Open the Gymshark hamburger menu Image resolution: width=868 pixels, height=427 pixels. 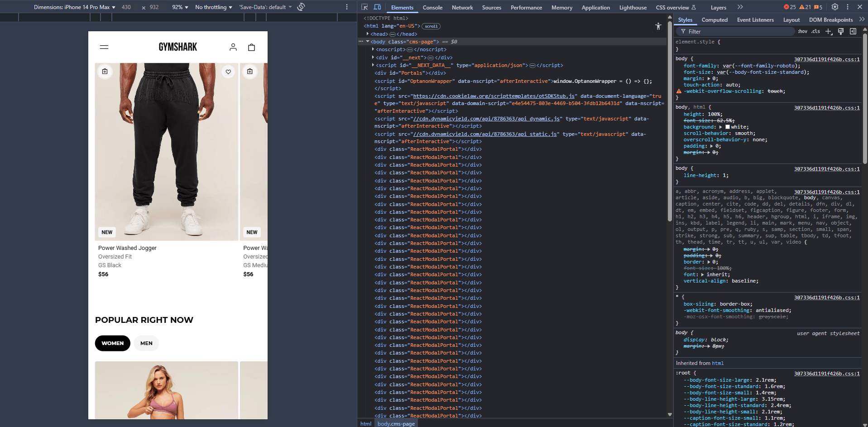click(x=104, y=47)
